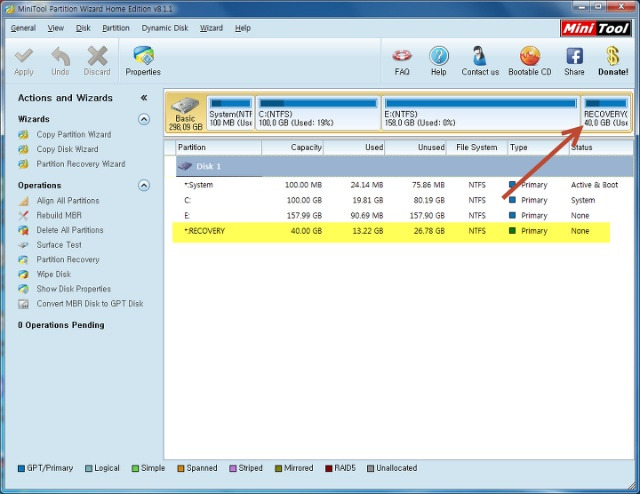Sort by the Used column header

(354, 147)
